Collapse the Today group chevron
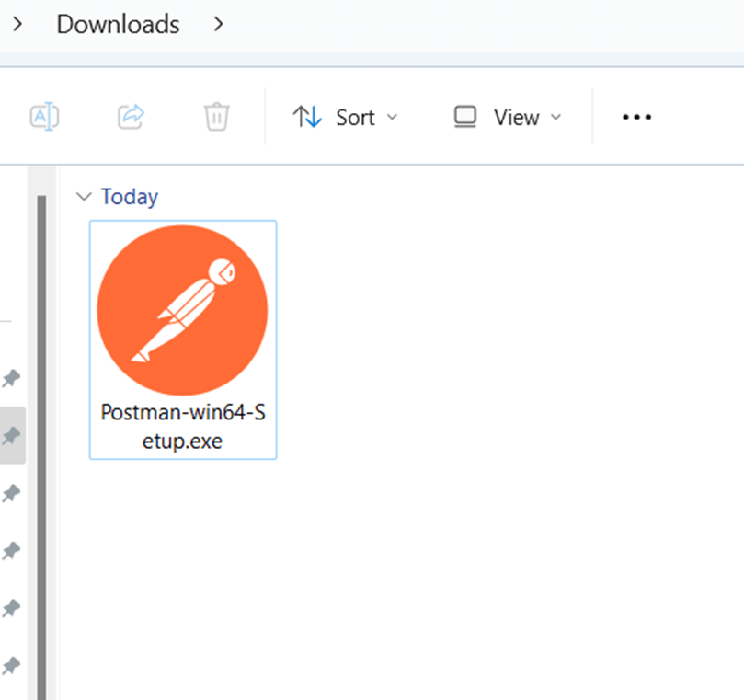Screen dimensions: 744x700 click(84, 197)
